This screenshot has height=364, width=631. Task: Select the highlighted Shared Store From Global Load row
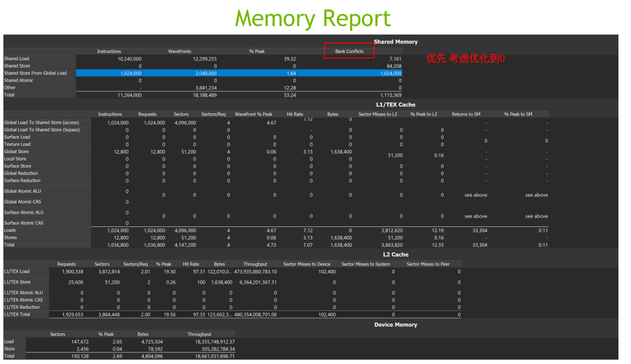35,73
